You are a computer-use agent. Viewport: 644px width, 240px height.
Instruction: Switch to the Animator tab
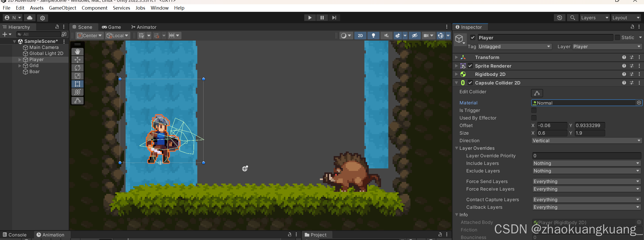[x=144, y=27]
